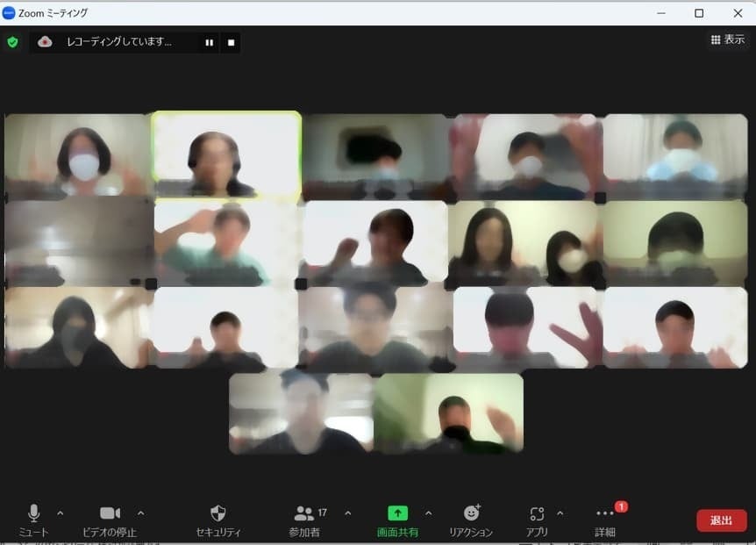Pause the cloud recording

tap(210, 42)
